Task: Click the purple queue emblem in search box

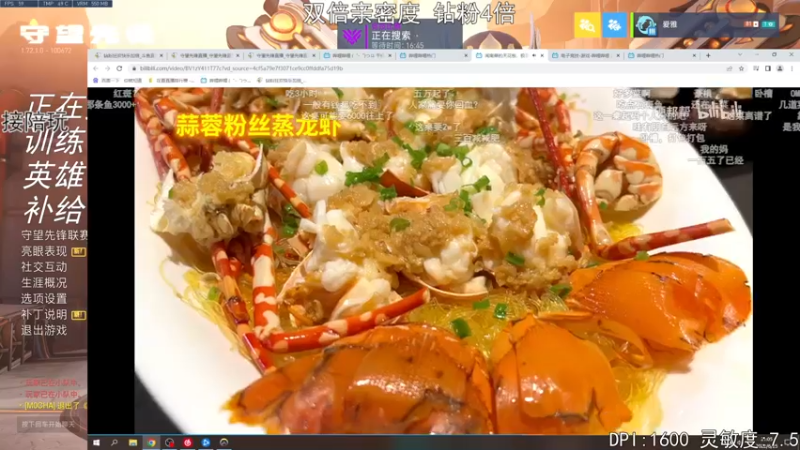Action: point(352,37)
